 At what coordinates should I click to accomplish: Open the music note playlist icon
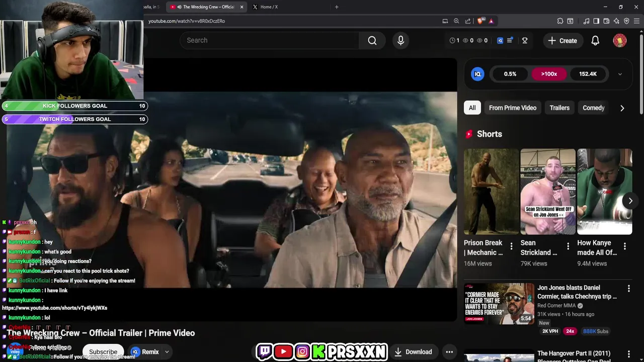pos(586,21)
